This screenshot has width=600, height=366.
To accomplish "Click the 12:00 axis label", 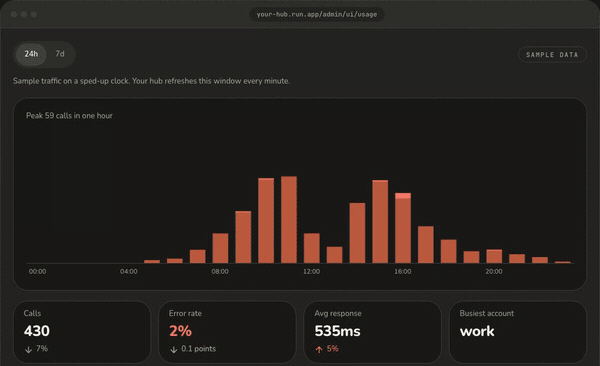I will [x=311, y=271].
